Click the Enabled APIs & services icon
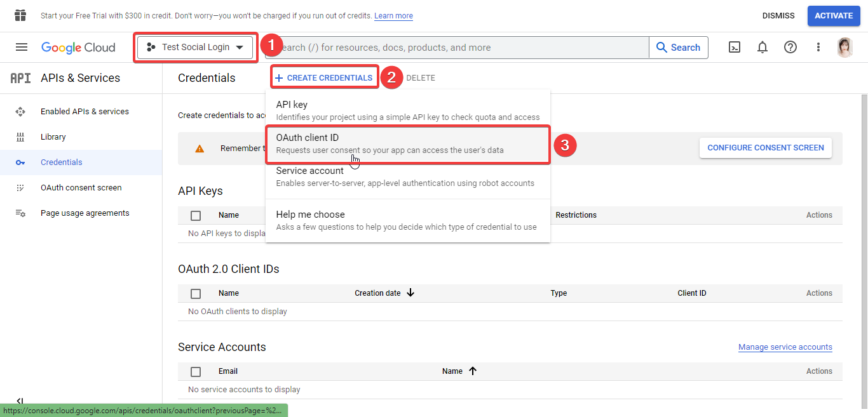The height and width of the screenshot is (417, 868). [x=20, y=112]
